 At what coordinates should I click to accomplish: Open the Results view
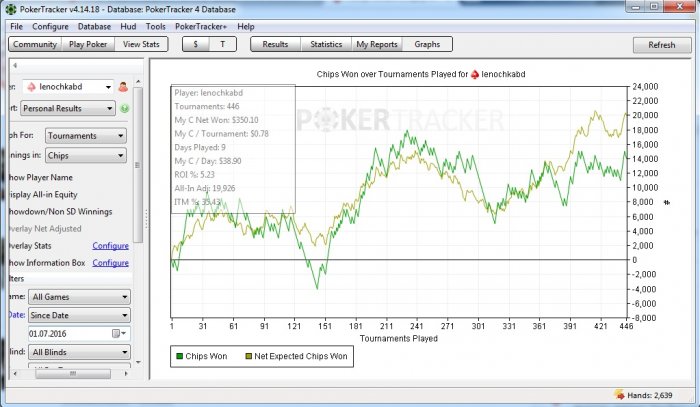coord(275,44)
